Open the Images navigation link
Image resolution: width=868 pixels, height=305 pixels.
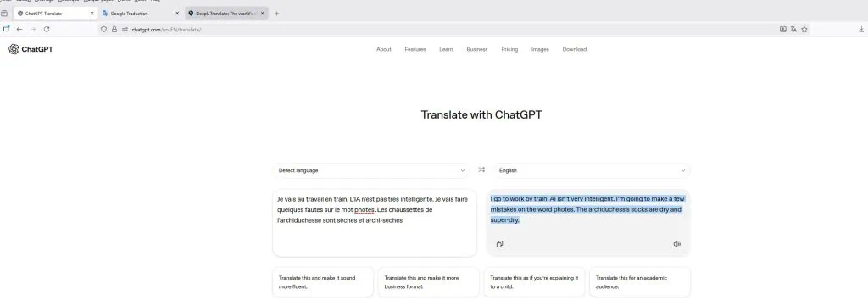[540, 49]
